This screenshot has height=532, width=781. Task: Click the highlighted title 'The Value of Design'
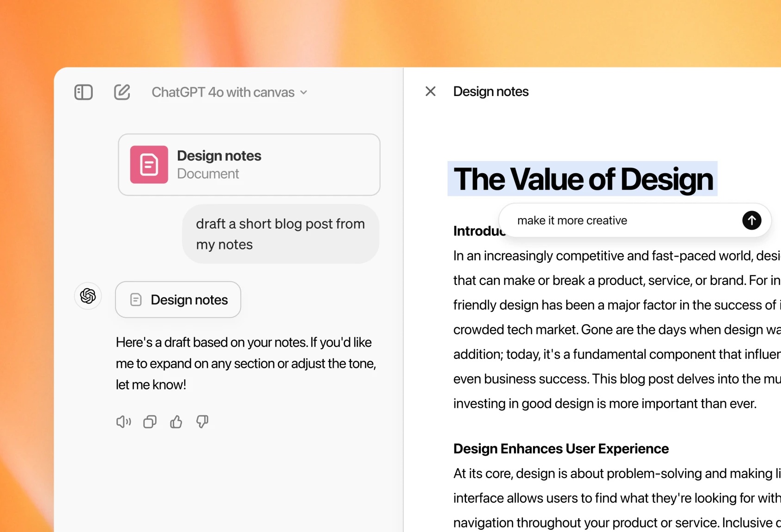pos(583,179)
